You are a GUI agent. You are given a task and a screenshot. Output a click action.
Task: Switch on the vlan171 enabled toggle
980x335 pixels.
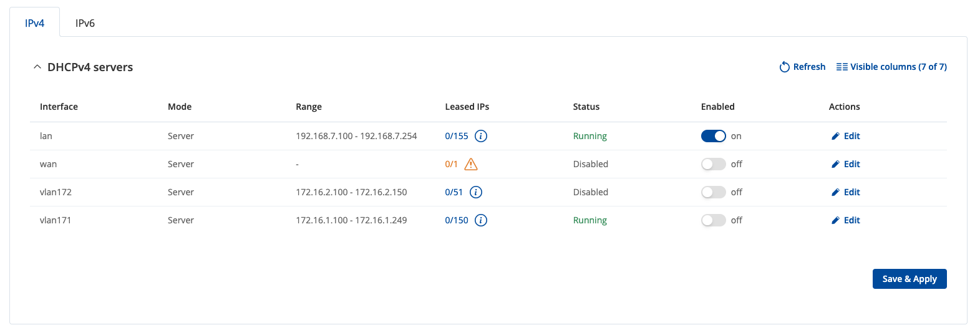[713, 220]
